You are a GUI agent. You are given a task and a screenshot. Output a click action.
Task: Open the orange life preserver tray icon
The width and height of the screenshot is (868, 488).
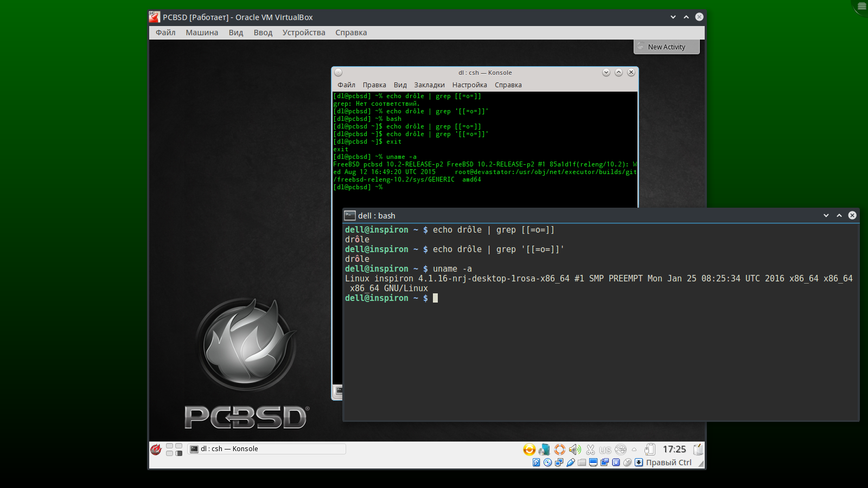(x=559, y=450)
